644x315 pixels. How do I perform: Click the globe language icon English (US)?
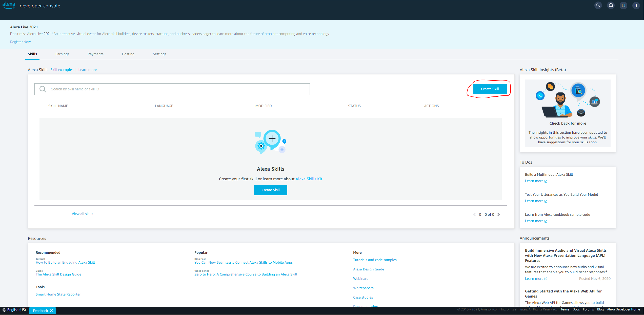pyautogui.click(x=4, y=310)
